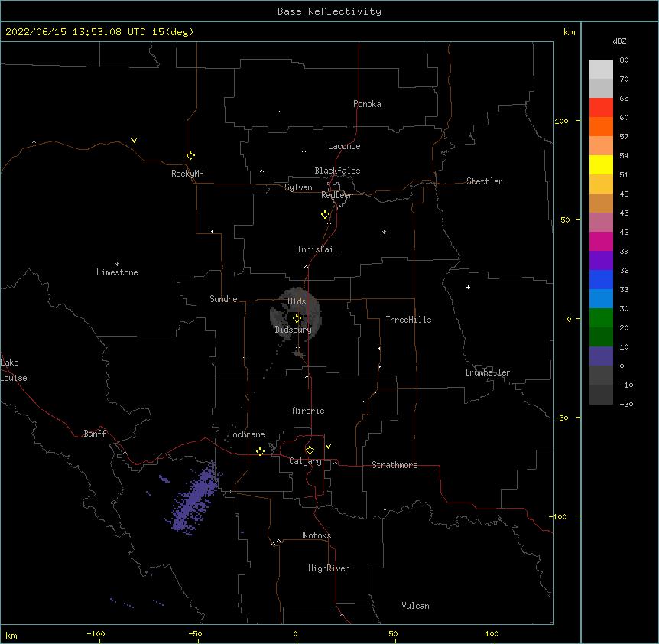
Task: Click the white star marker above Limestone
Action: click(x=117, y=264)
